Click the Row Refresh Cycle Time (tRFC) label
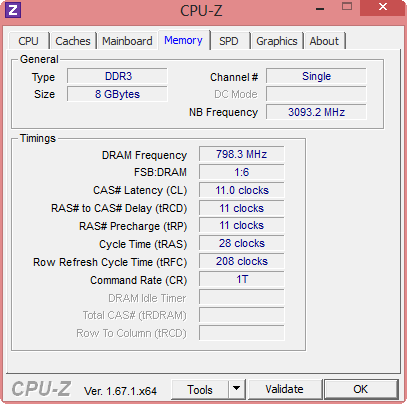 tap(110, 262)
